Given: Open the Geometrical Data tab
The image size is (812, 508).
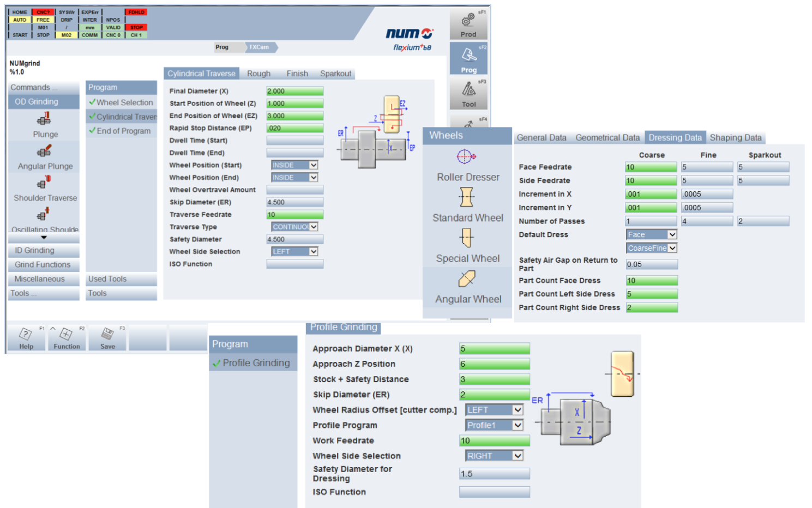Looking at the screenshot, I should pyautogui.click(x=608, y=138).
